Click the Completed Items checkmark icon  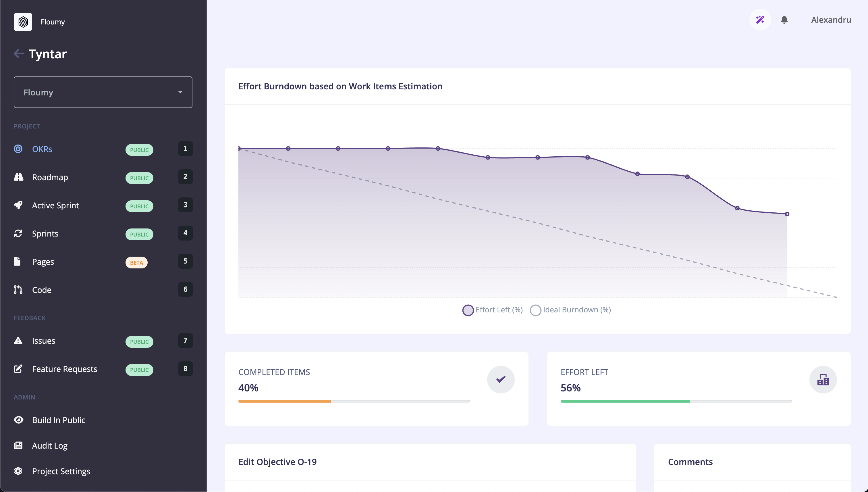point(501,379)
